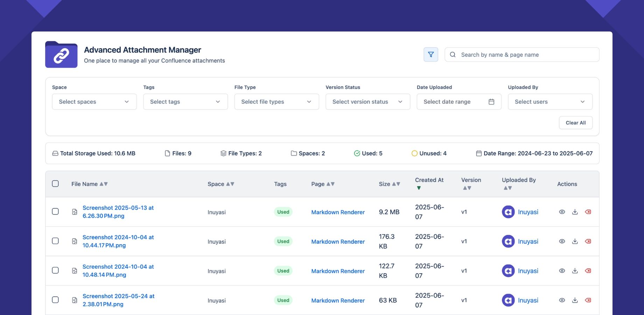The height and width of the screenshot is (315, 644).
Task: Click the Used green checkmark icon
Action: click(x=357, y=153)
